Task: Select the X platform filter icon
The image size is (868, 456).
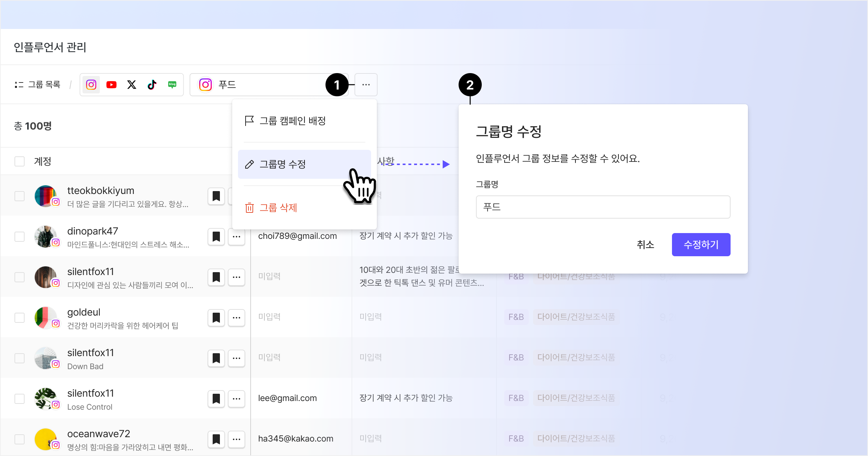Action: tap(132, 85)
